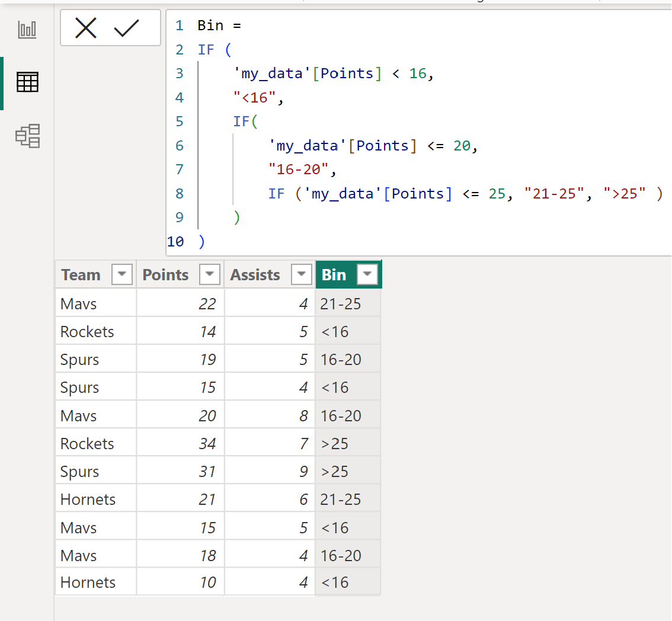Select Assists cell with value 9
Viewport: 672px width, 621px height.
click(270, 471)
